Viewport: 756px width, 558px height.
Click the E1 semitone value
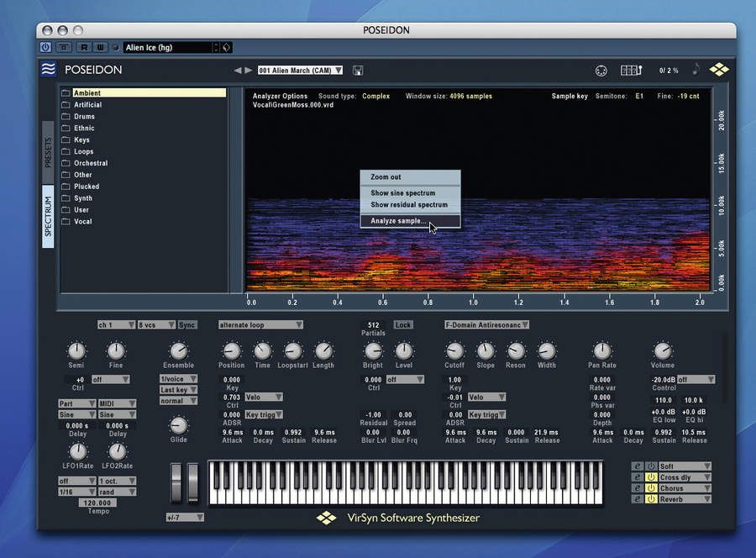(639, 96)
